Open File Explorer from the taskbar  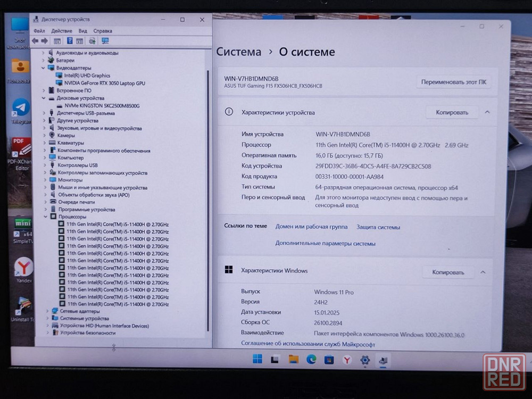[x=293, y=359]
